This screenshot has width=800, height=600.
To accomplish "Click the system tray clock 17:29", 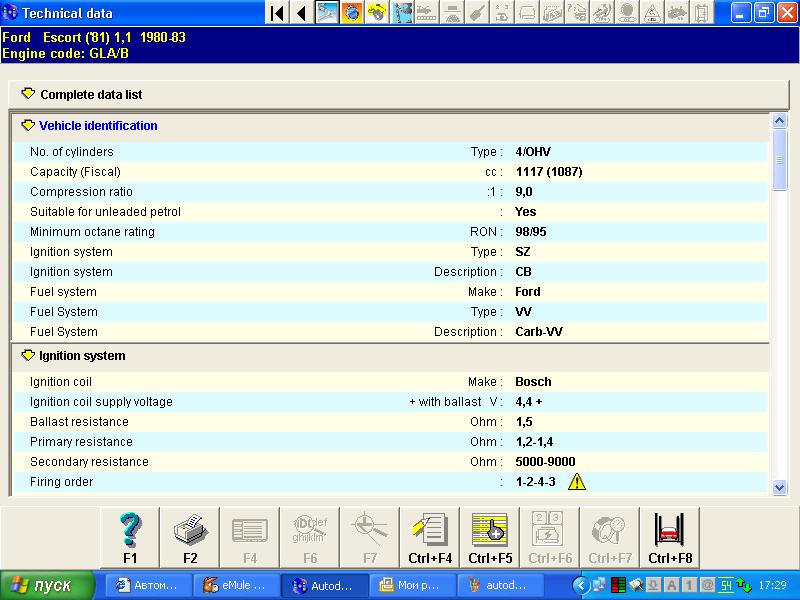I will (x=772, y=585).
